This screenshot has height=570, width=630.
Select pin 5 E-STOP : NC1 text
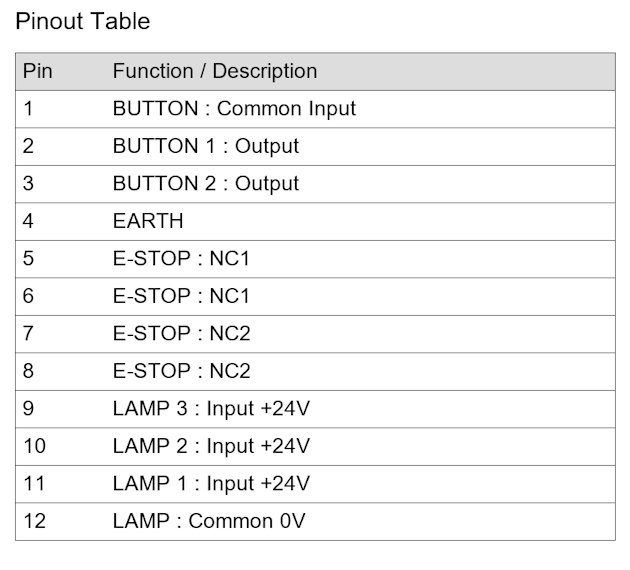181,258
